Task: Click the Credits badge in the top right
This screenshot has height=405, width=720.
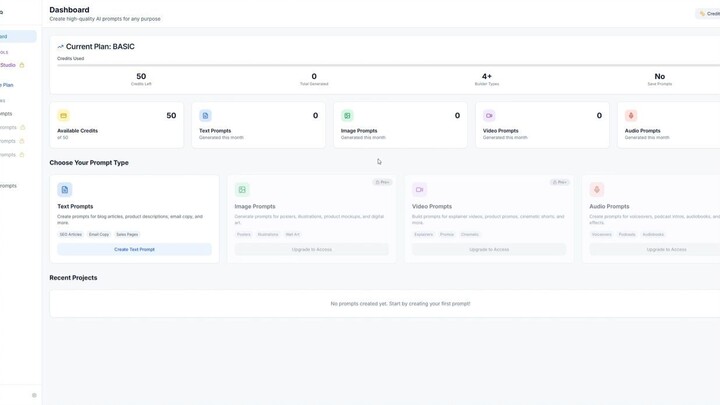Action: 708,14
